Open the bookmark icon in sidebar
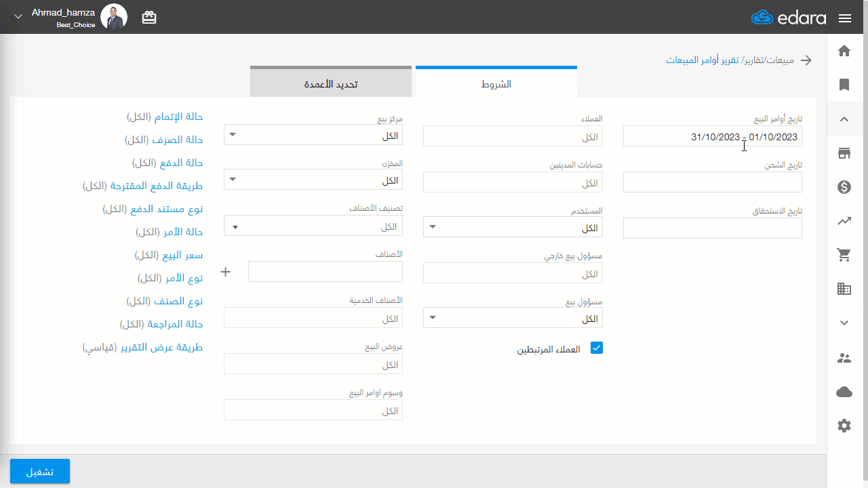Viewport: 868px width, 488px height. pos(844,85)
